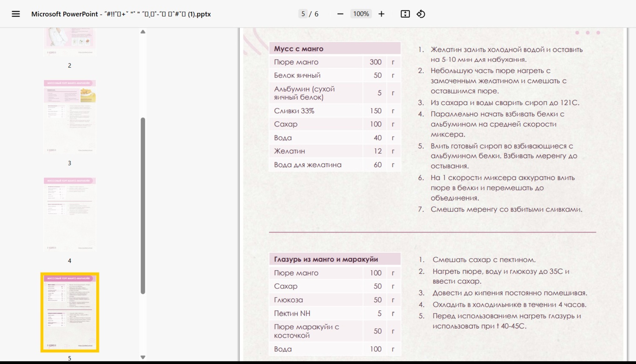Image resolution: width=636 pixels, height=364 pixels.
Task: Open the sidebar hamburger menu
Action: click(x=16, y=14)
